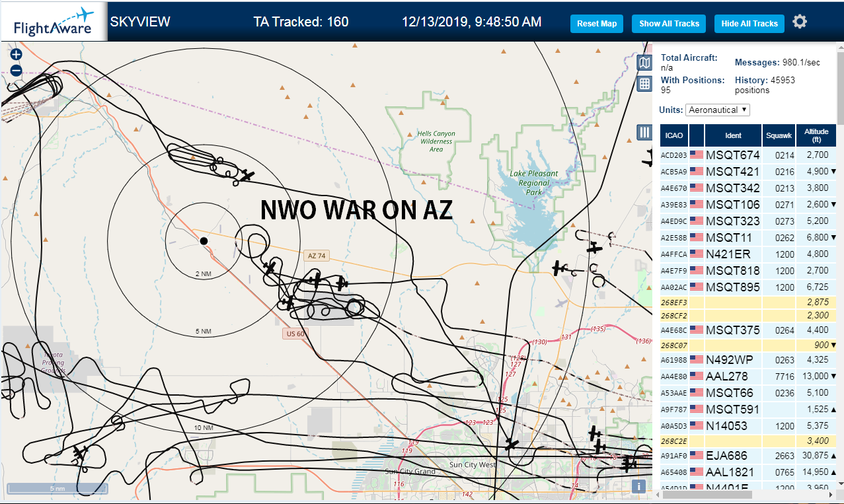Sort table by Altitude (ft) header
844x504 pixels.
[x=816, y=135]
